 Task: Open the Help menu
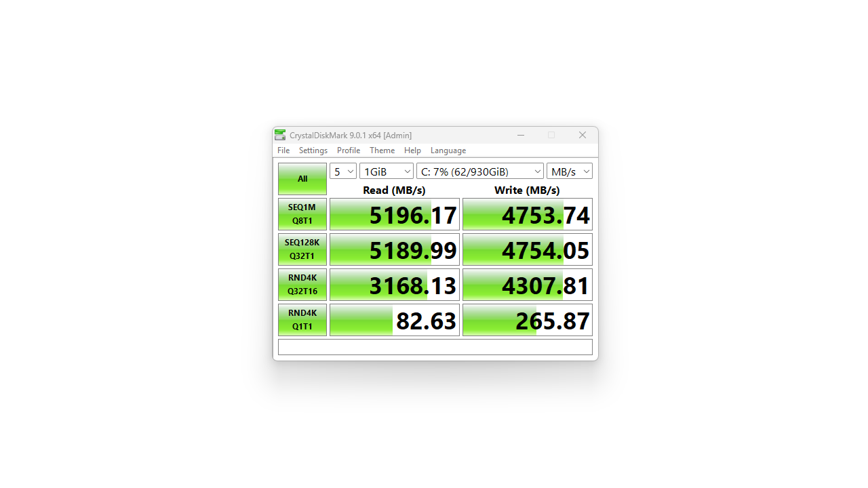click(412, 150)
